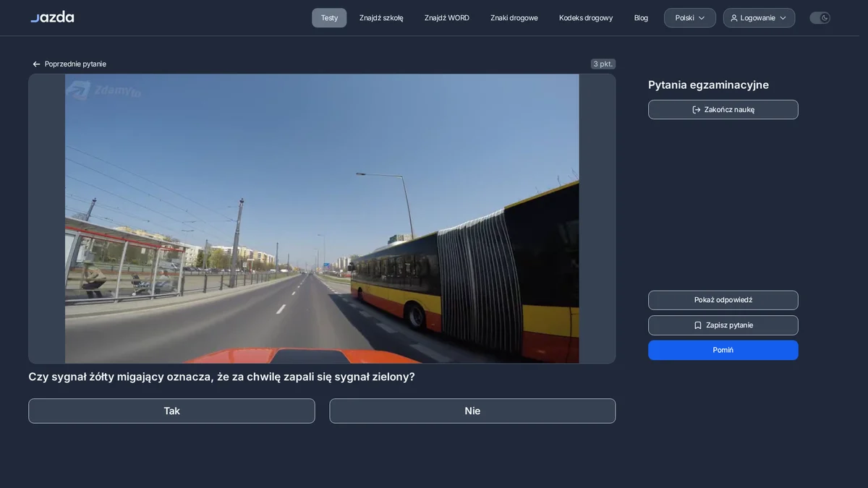Click the user icon in Logowanie
868x488 pixels.
(734, 18)
